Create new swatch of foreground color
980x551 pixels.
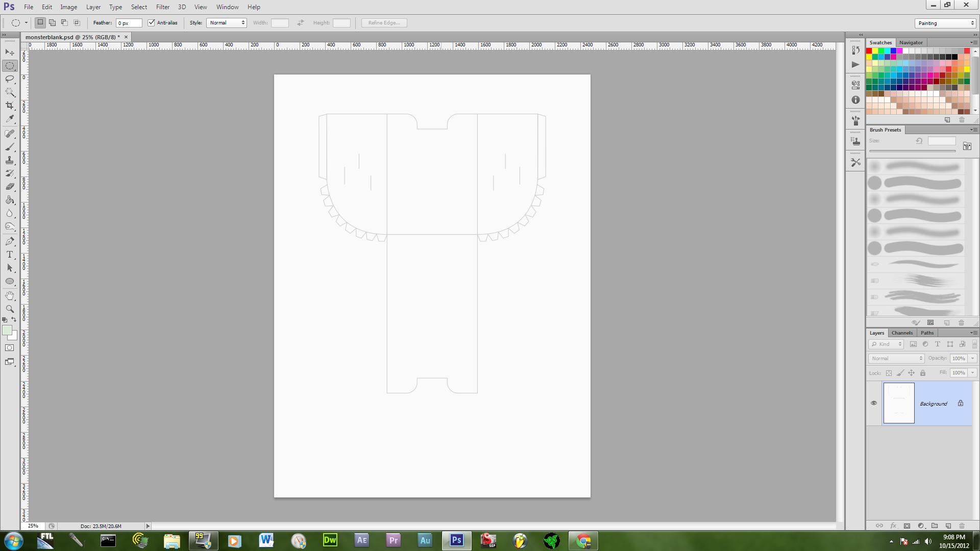[947, 120]
